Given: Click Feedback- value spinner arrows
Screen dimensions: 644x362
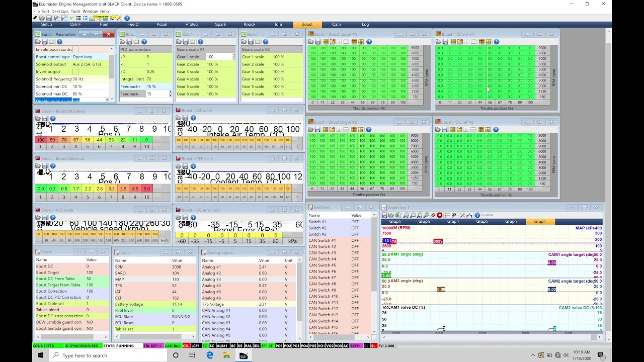Looking at the screenshot, I should 170,94.
